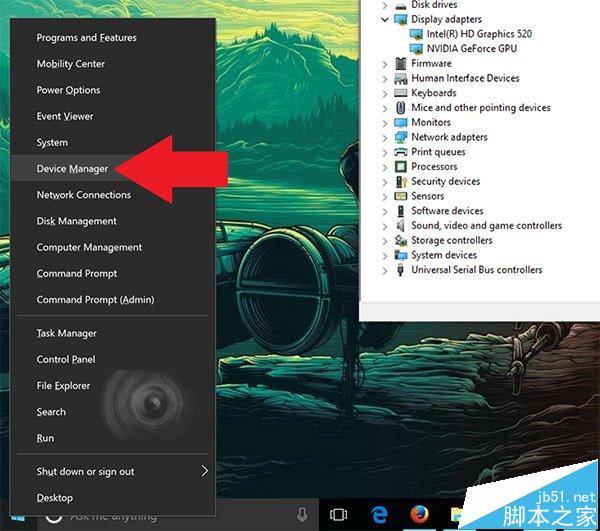Expand Mice and other pointing devices chevron

[385, 108]
